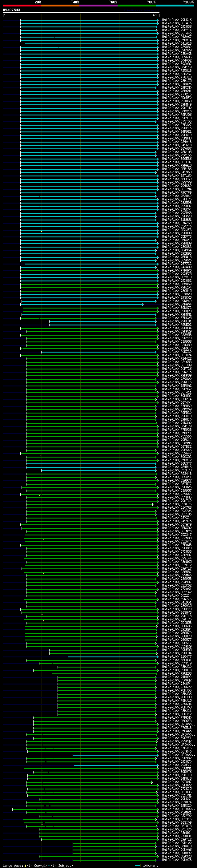Click the green alignment bar for UniRef100_C0K0Z8
Image resolution: width=197 pixels, height=868 pixels.
pyautogui.click(x=115, y=860)
